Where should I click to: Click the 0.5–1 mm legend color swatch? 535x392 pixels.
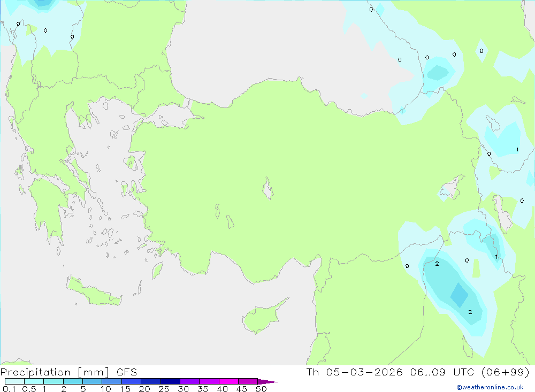pos(34,381)
